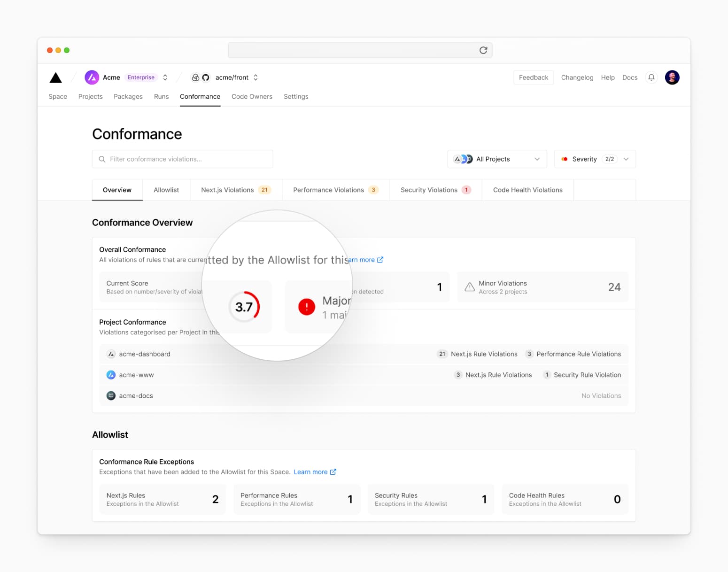Click the GitHub icon beside acme/front
The height and width of the screenshot is (572, 728).
click(206, 77)
